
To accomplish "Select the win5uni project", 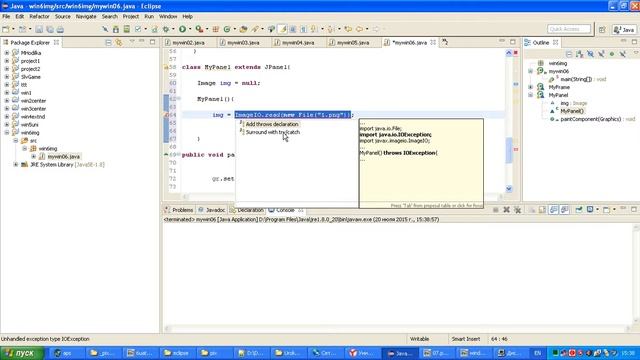I will click(30, 124).
